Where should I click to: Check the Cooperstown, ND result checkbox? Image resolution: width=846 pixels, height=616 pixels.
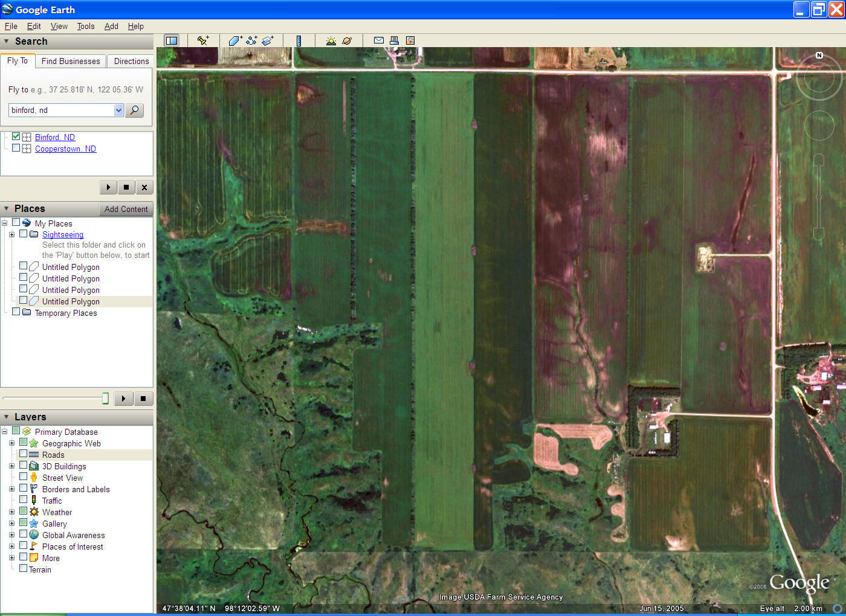[16, 148]
